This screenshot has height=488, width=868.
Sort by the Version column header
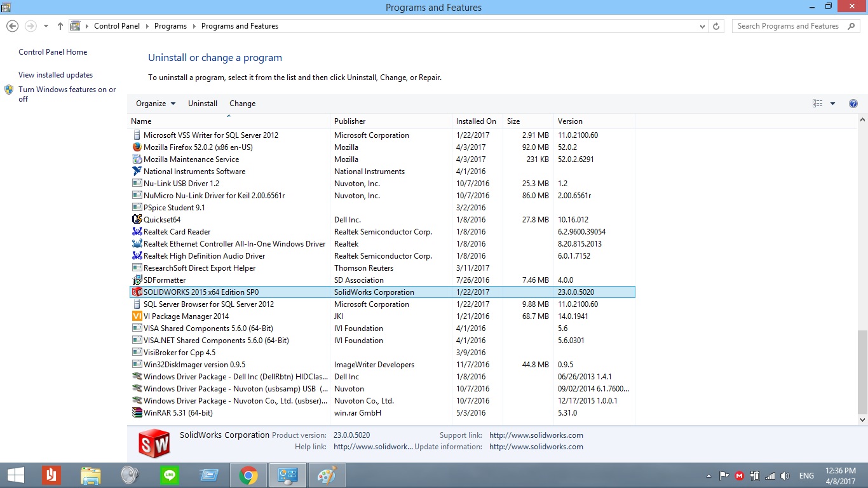click(x=594, y=121)
